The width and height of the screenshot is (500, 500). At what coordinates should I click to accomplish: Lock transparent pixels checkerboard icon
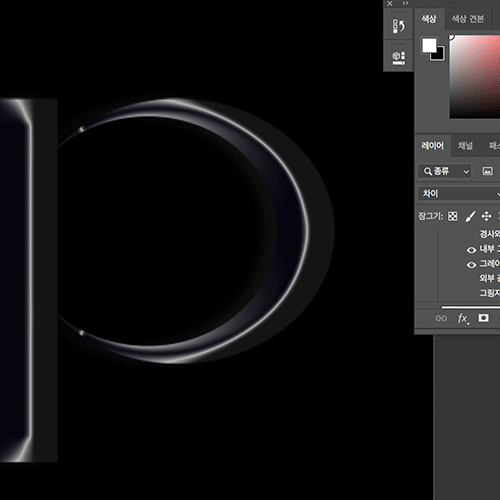[453, 216]
